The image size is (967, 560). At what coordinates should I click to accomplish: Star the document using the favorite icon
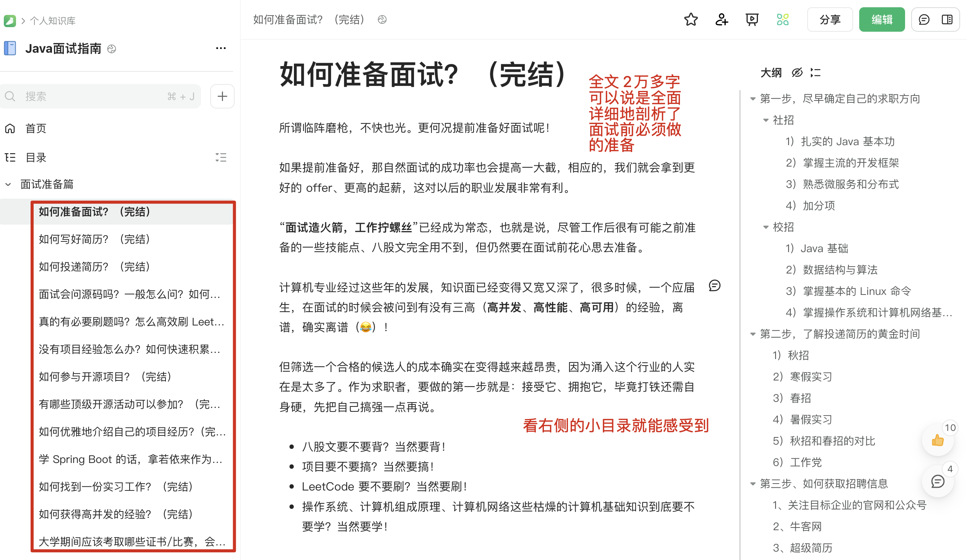[691, 19]
